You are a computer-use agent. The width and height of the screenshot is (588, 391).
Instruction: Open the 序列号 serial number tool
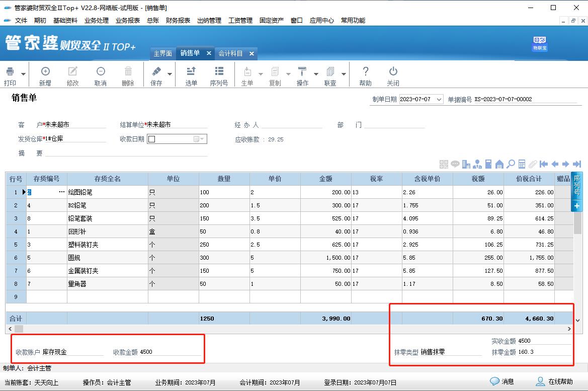(219, 75)
